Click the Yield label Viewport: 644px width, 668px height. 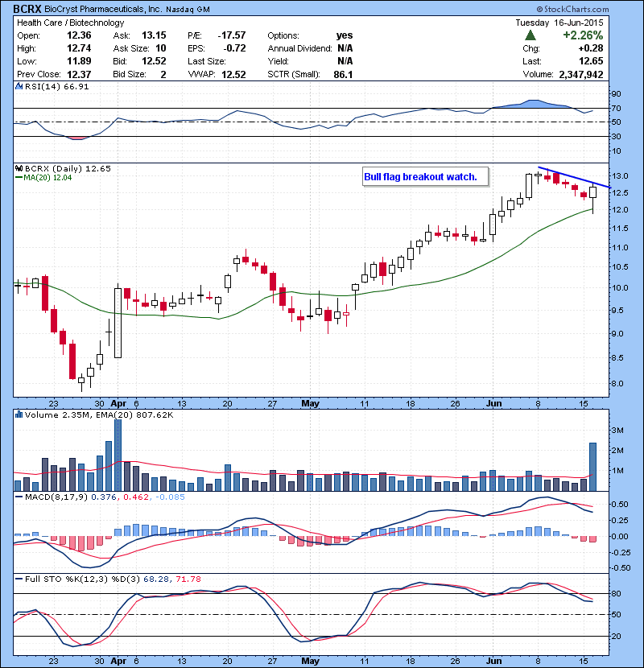[x=278, y=61]
